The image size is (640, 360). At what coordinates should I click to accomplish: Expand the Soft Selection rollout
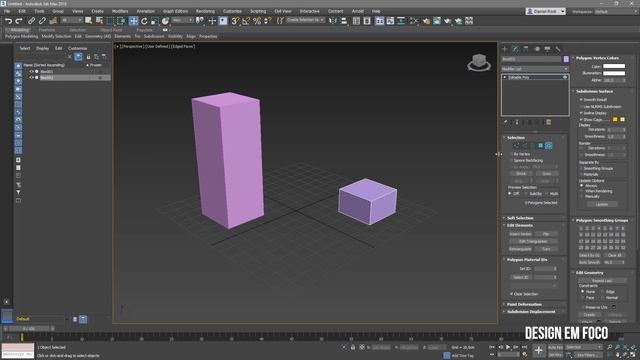click(520, 218)
